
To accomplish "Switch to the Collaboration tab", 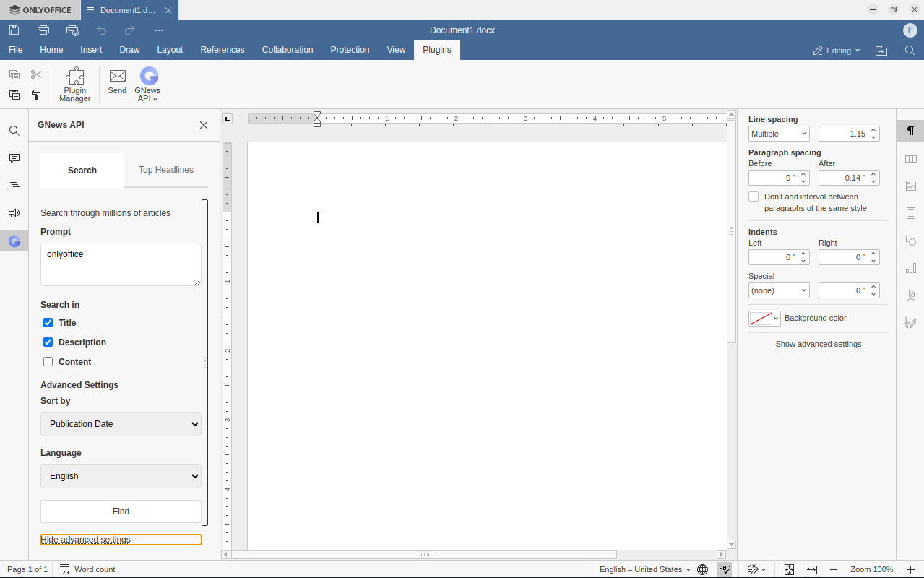I will 288,50.
